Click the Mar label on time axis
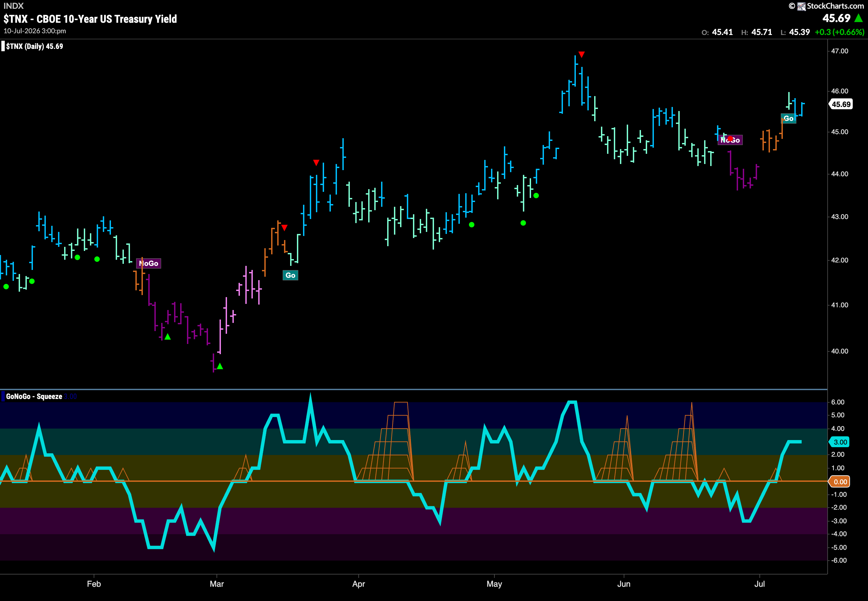 pyautogui.click(x=217, y=584)
